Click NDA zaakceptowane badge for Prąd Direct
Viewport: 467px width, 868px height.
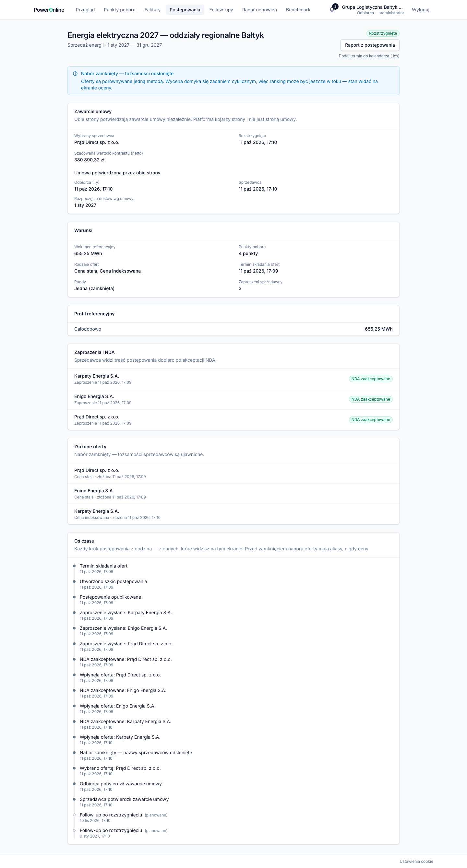point(371,419)
